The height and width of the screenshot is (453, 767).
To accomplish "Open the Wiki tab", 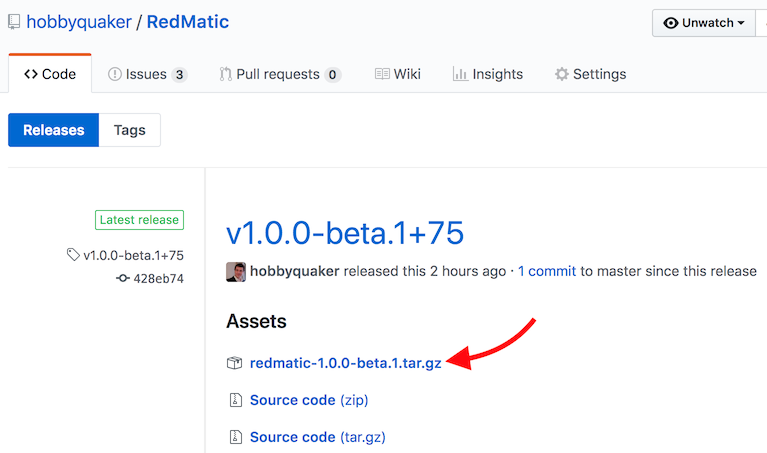I will click(x=397, y=74).
